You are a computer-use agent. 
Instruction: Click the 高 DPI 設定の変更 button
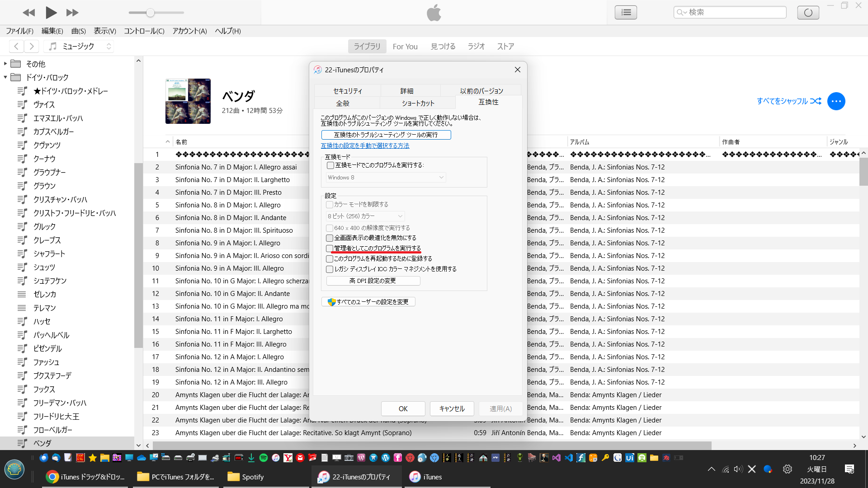click(x=373, y=281)
